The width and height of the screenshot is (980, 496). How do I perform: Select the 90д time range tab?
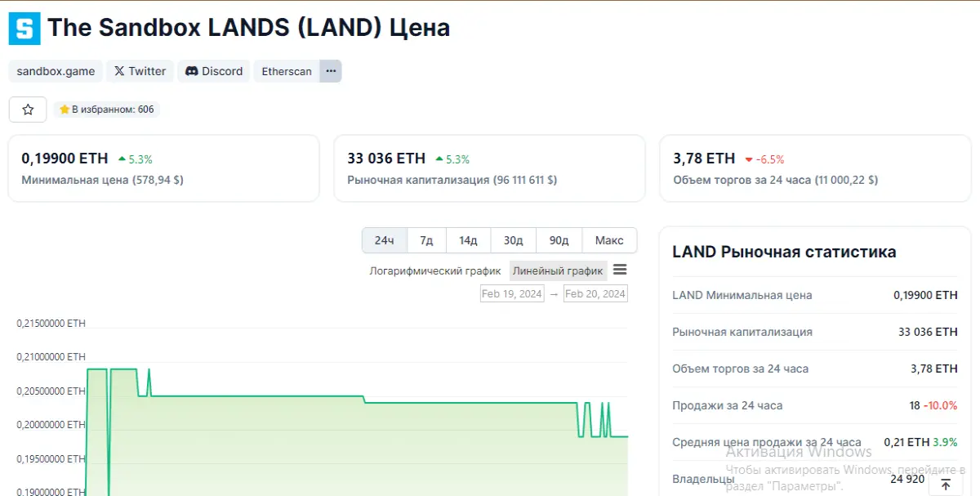pyautogui.click(x=559, y=240)
